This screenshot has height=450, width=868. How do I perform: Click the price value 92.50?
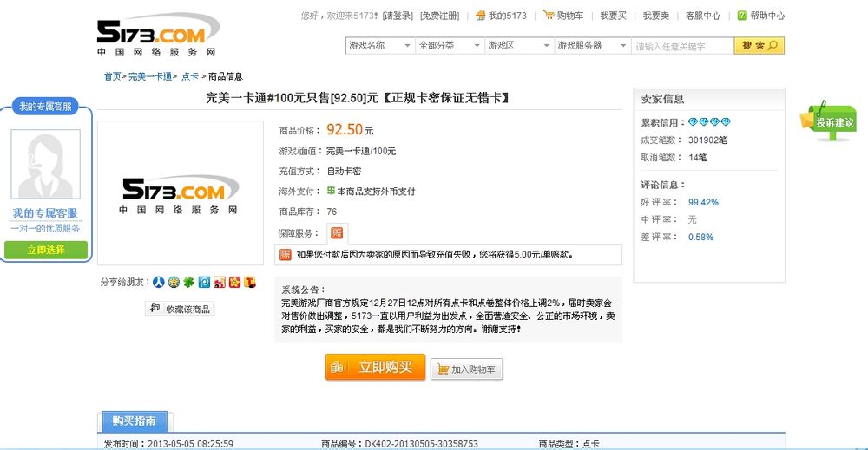345,129
